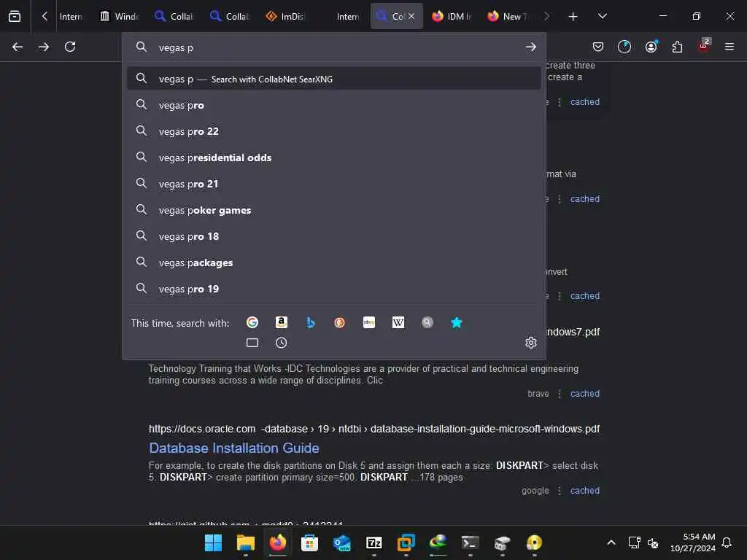
Task: Go forward one page
Action: pyautogui.click(x=43, y=47)
